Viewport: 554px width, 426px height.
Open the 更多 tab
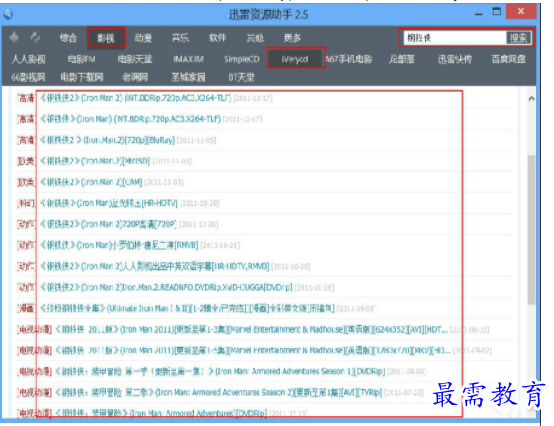292,38
